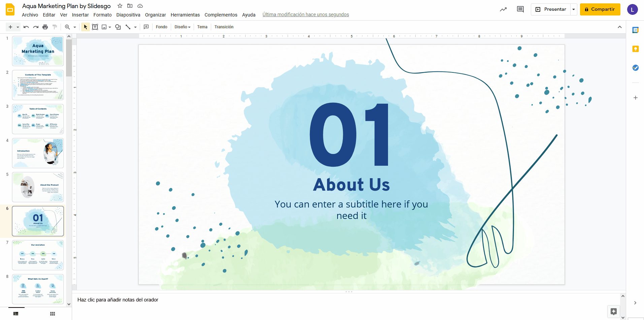
Task: Open the Organizar menu
Action: [x=155, y=15]
